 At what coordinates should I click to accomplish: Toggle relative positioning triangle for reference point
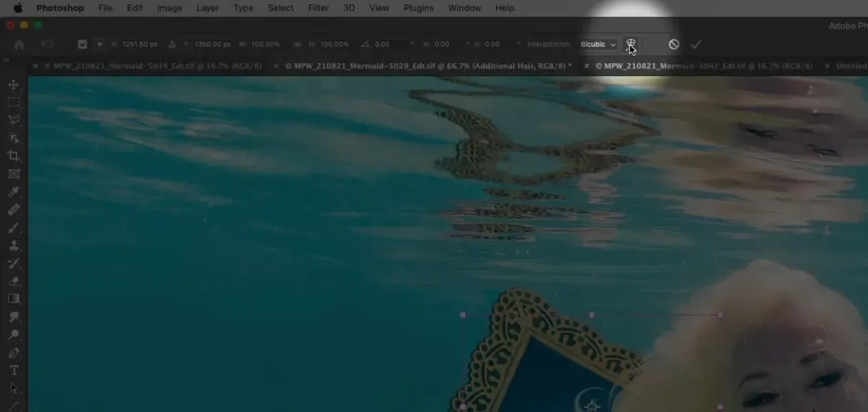click(x=172, y=45)
